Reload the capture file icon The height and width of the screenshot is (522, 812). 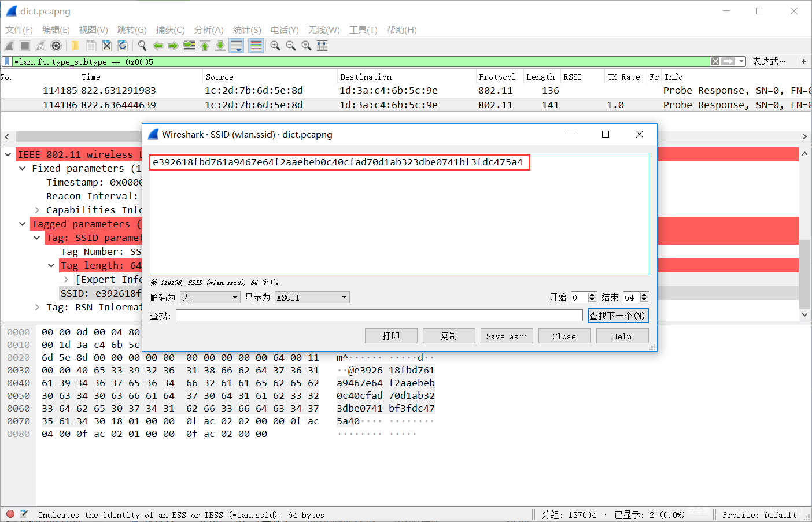[x=123, y=46]
